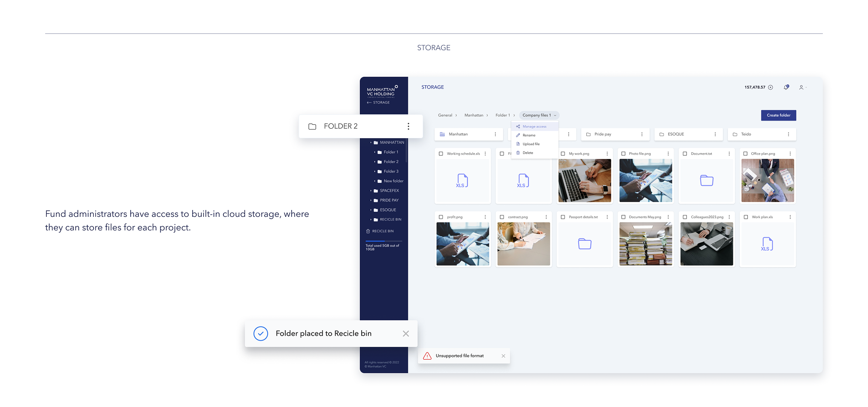
Task: Select the Office plan.png checkbox
Action: pyautogui.click(x=745, y=154)
